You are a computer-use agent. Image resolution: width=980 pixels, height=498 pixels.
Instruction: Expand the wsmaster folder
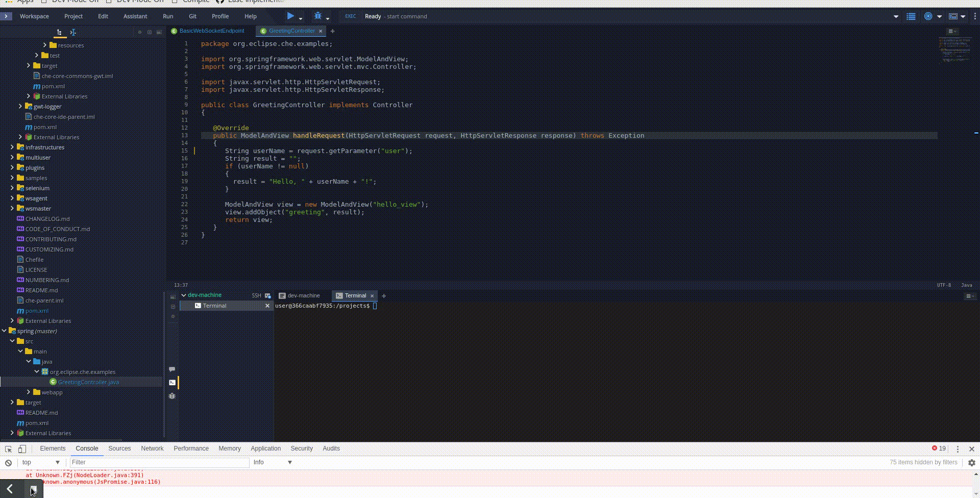[12, 208]
